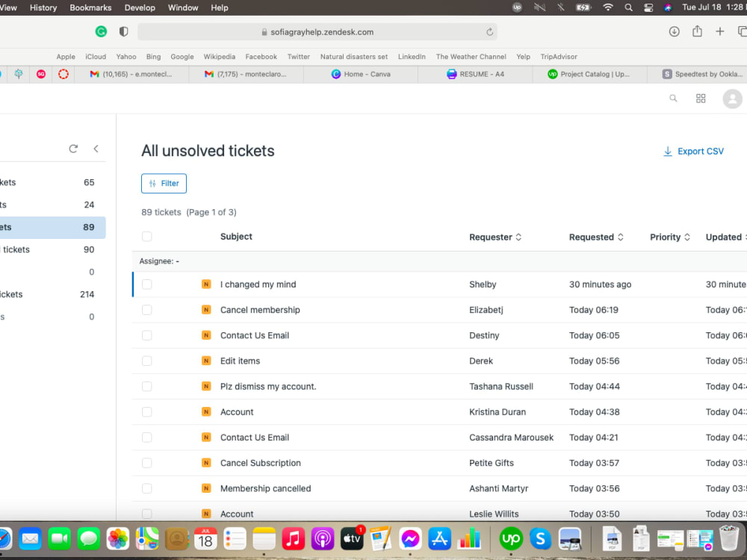Check the 'Cancel Subscription' ticket checkbox

click(146, 462)
